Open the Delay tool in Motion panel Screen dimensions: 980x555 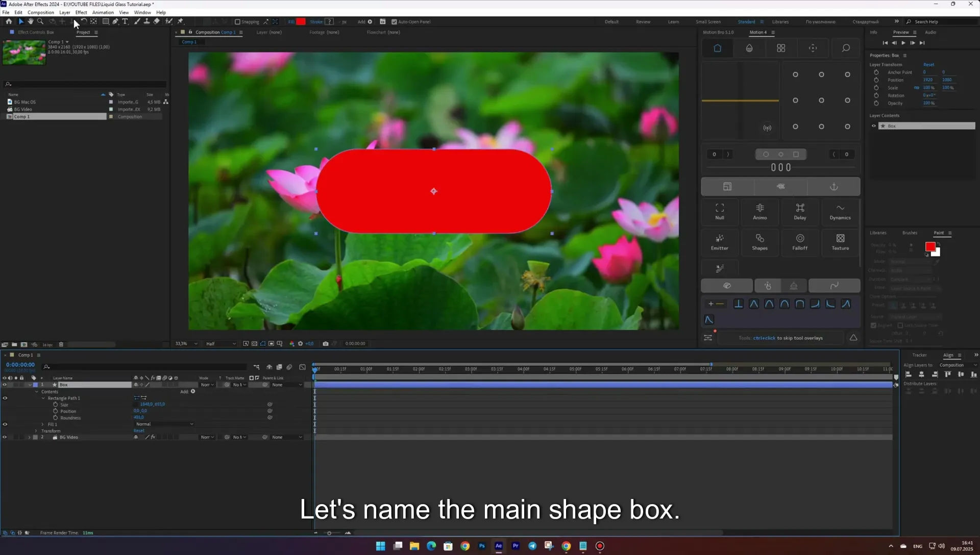coord(800,211)
